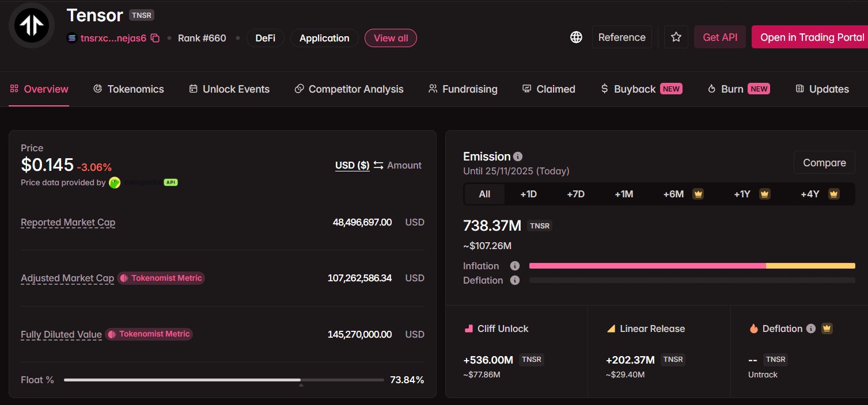Select the +7D emission range
Screen dimensions: 868x405
point(575,194)
